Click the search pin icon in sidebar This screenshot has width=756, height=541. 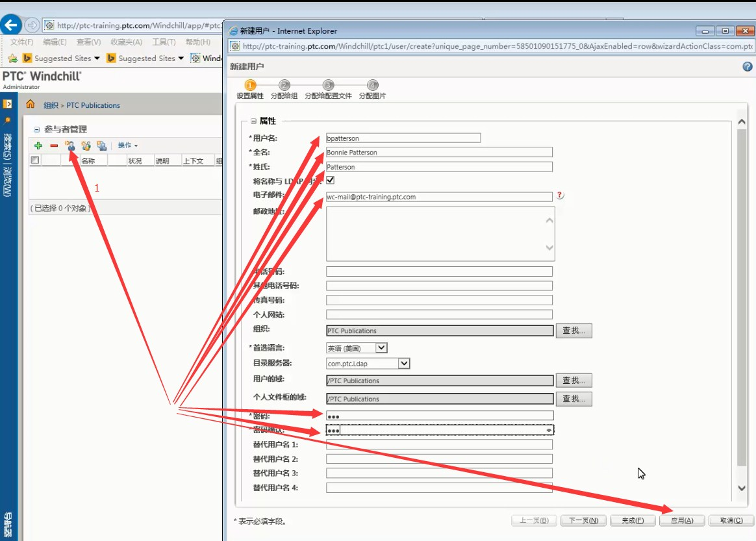7,120
